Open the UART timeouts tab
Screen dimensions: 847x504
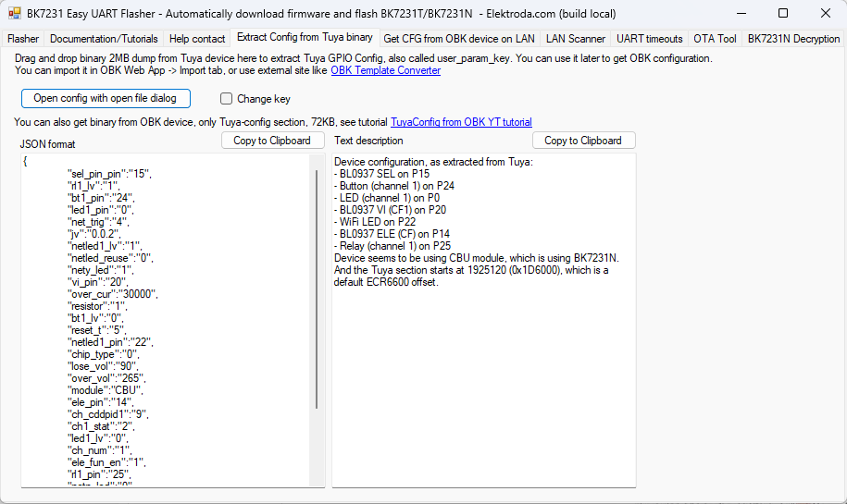click(x=649, y=39)
